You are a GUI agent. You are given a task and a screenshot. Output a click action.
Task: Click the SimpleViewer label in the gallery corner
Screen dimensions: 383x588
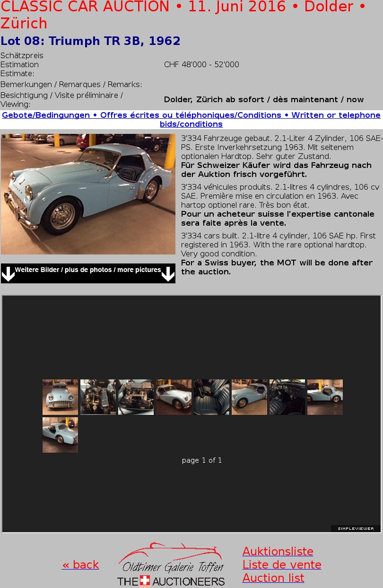pyautogui.click(x=356, y=528)
